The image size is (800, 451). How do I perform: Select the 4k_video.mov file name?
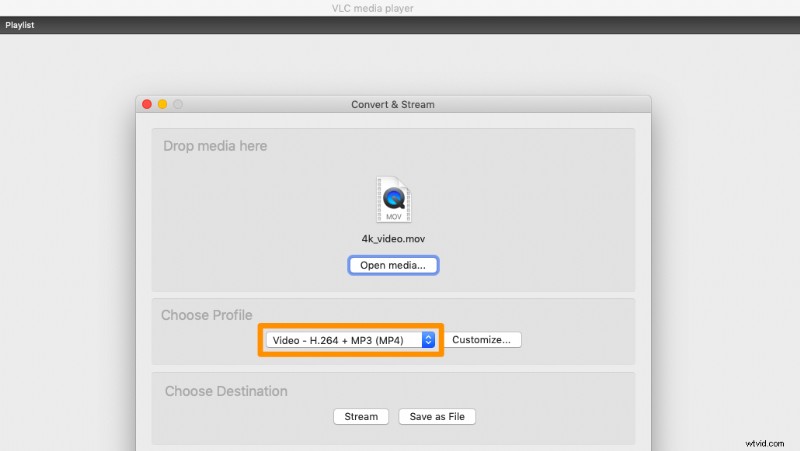393,239
